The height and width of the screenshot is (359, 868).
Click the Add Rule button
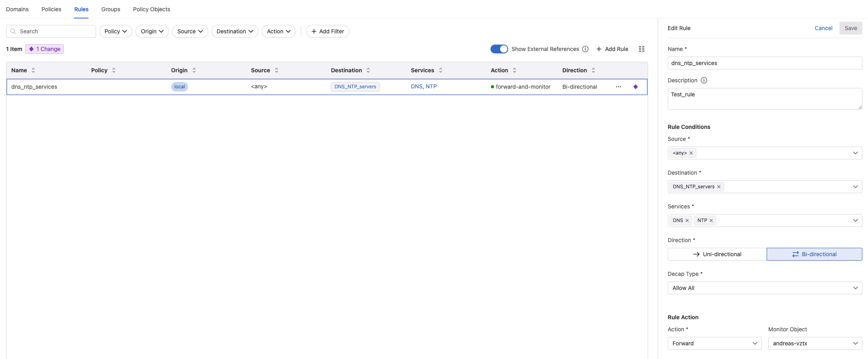612,49
